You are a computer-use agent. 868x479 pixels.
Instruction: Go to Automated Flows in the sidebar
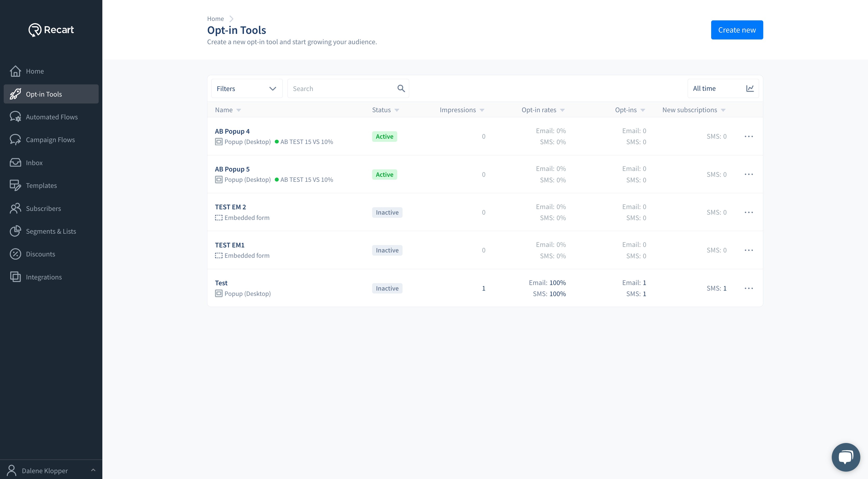click(x=52, y=117)
